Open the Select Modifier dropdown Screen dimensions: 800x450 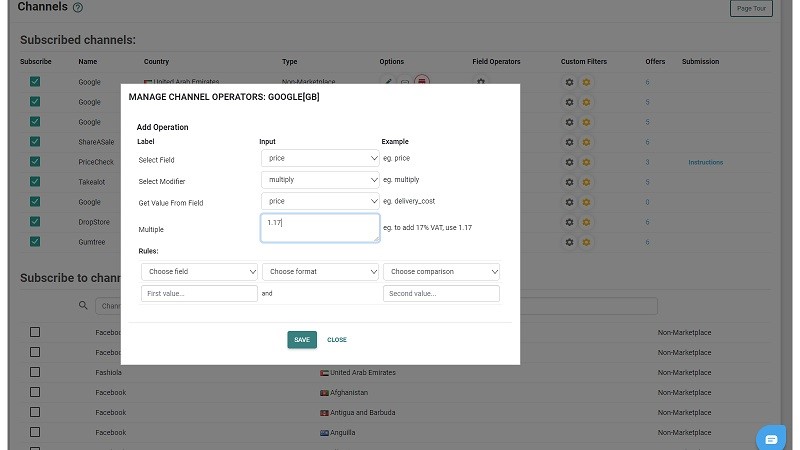click(x=320, y=180)
